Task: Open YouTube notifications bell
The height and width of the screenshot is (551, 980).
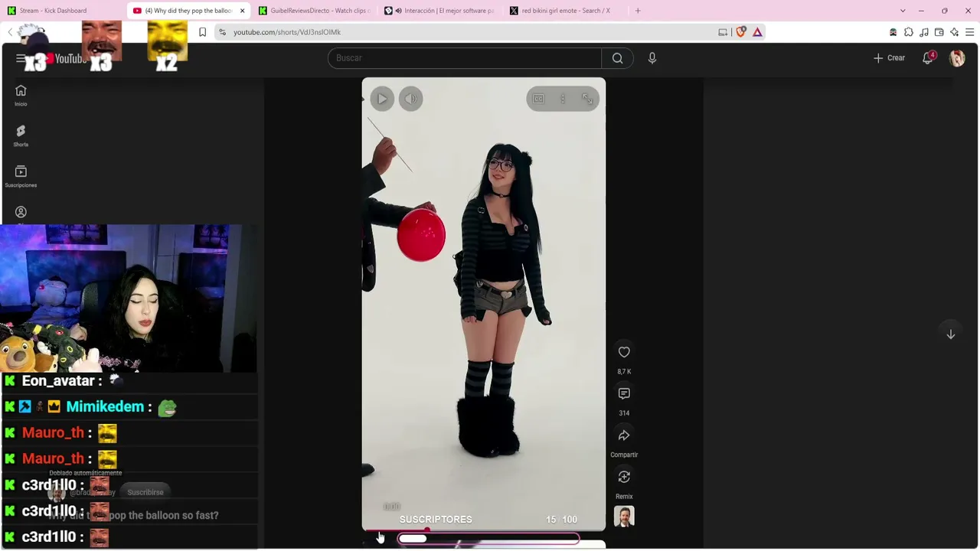Action: click(x=928, y=58)
